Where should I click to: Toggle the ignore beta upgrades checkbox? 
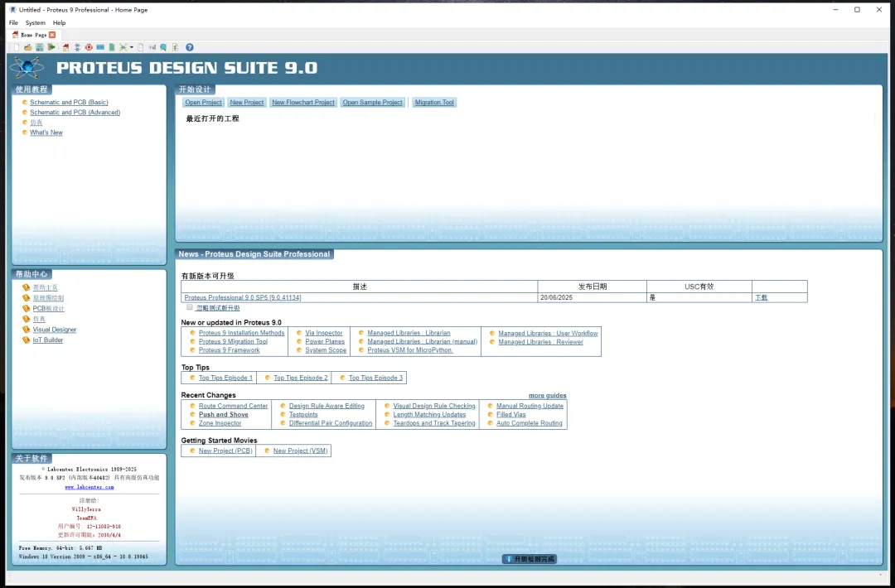pyautogui.click(x=190, y=306)
